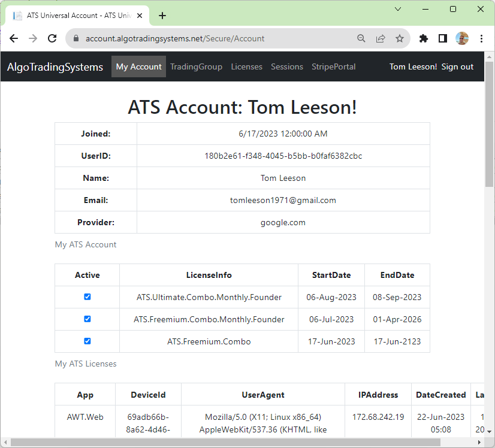The height and width of the screenshot is (448, 495).
Task: Click the horizontal scrollbar left arrow
Action: click(x=5, y=443)
